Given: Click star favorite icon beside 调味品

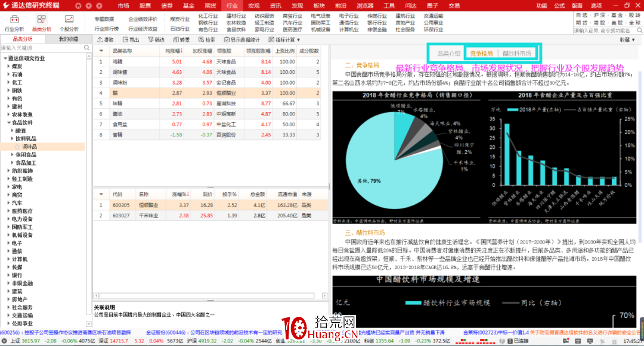Looking at the screenshot, I should pyautogui.click(x=18, y=146).
